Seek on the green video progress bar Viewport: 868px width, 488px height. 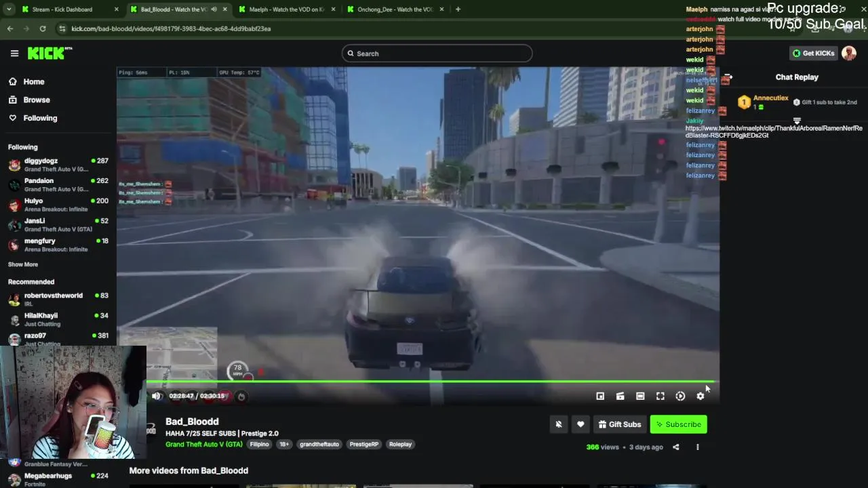430,382
